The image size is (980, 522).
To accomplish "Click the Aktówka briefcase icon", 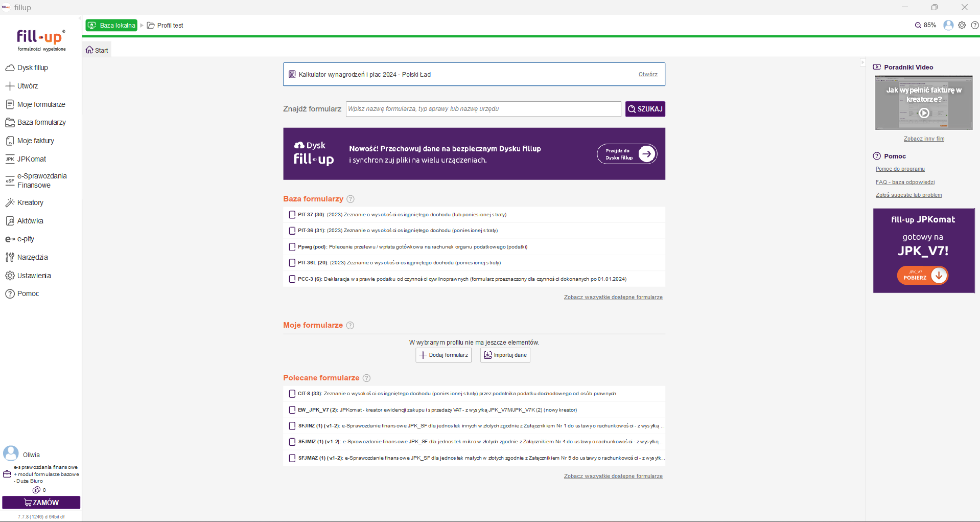I will coord(10,221).
